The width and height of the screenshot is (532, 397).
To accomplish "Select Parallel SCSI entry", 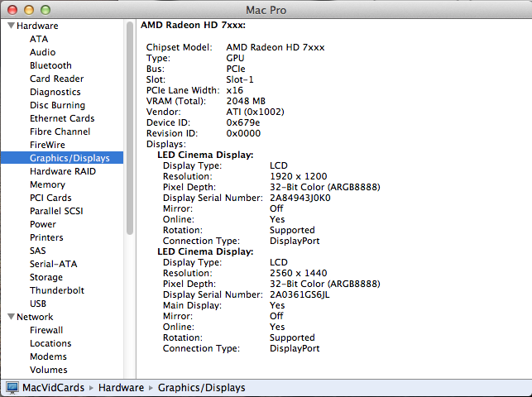I will click(x=56, y=211).
